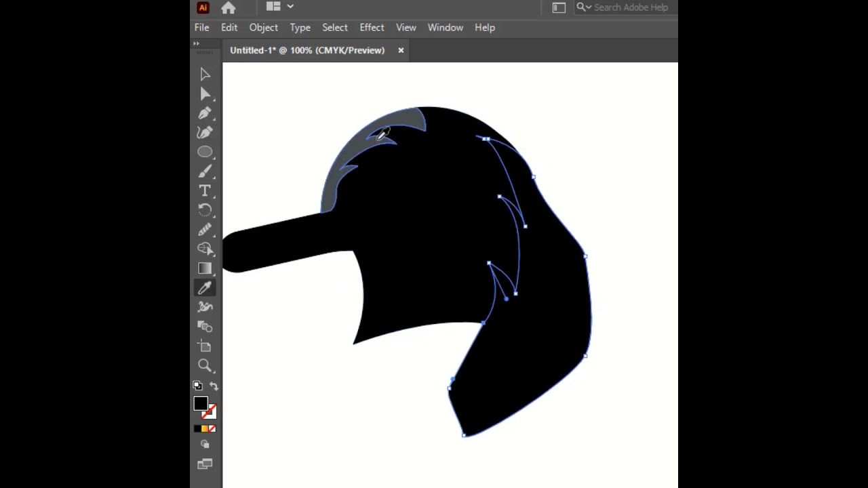Screen dimensions: 868x488
Task: Select the Zoom magnifier tool
Action: 205,365
